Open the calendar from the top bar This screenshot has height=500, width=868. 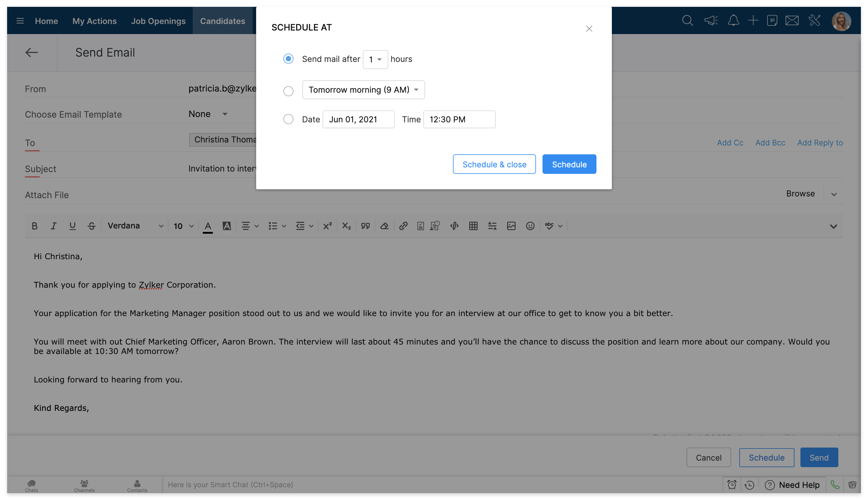(772, 21)
